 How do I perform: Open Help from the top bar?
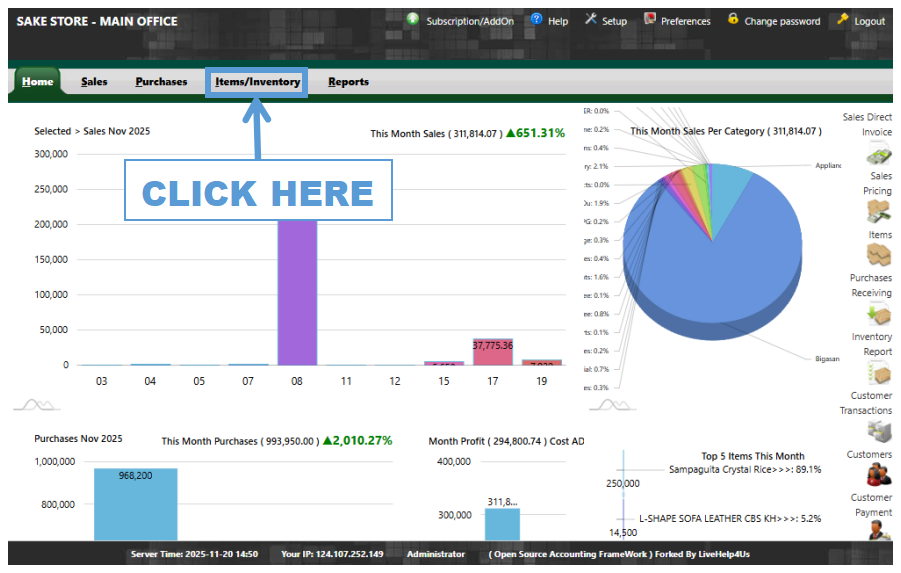point(549,21)
